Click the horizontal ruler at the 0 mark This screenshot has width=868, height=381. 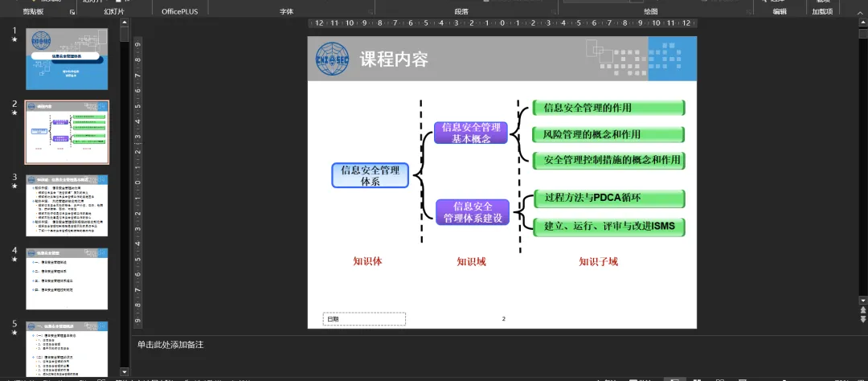pos(502,23)
